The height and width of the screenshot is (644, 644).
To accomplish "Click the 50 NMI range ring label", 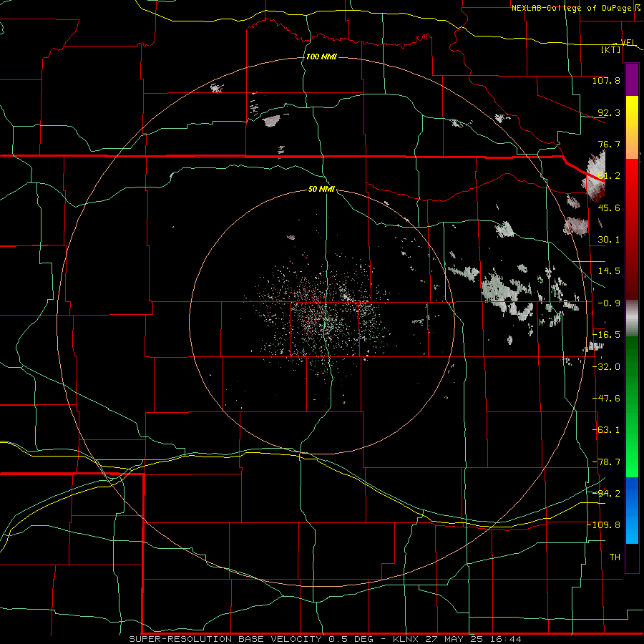I will tap(321, 190).
